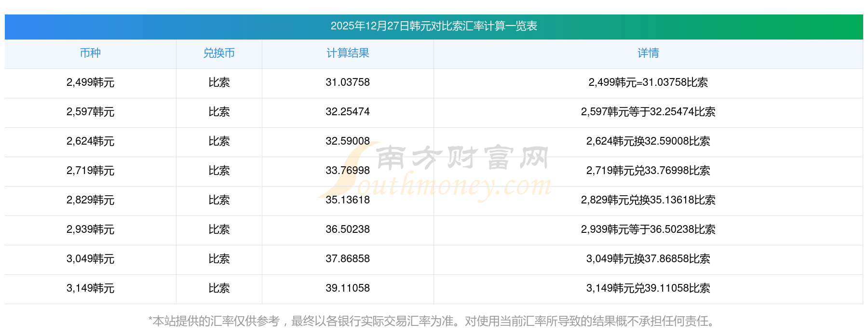Click 比索 in the 2,829韩元 row
This screenshot has height=336, width=868.
[219, 200]
